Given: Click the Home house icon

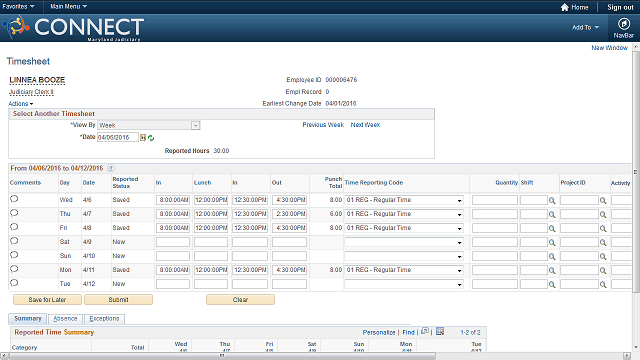Looking at the screenshot, I should (x=564, y=7).
